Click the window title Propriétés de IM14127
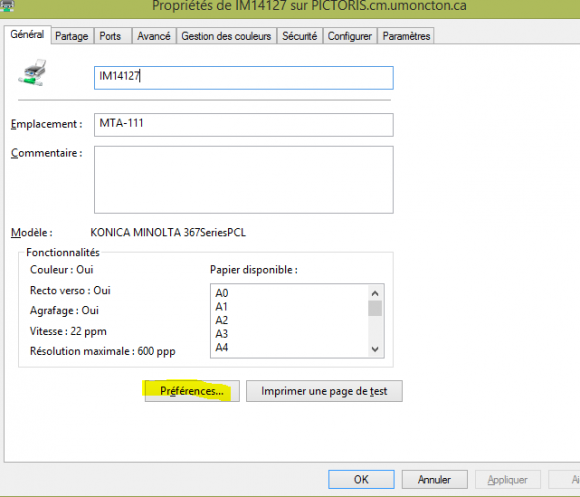Image resolution: width=580 pixels, height=497 pixels. tap(309, 6)
